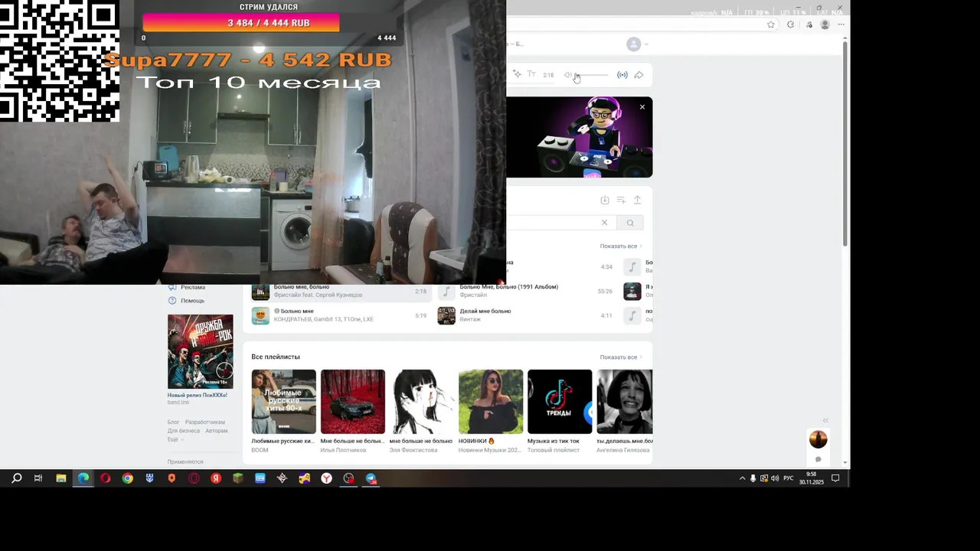Open the Windows notification center

[835, 478]
